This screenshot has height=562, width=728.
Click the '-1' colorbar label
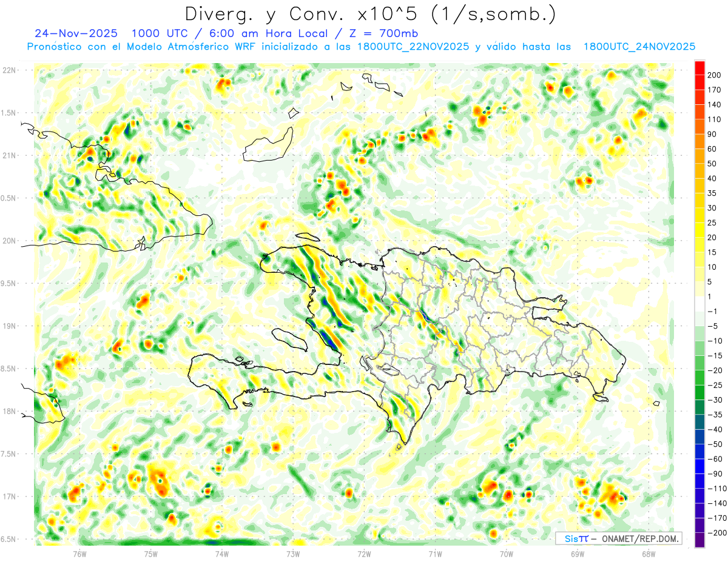click(712, 311)
